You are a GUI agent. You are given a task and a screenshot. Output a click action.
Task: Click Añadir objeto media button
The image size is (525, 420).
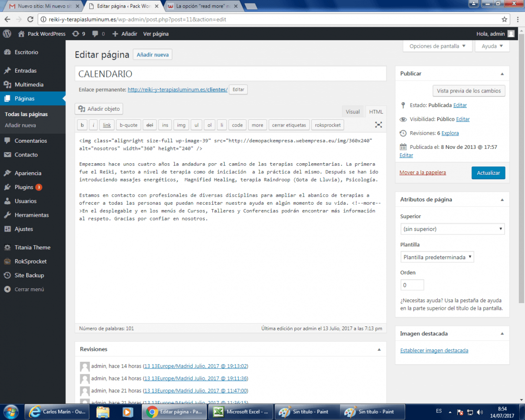coord(99,109)
